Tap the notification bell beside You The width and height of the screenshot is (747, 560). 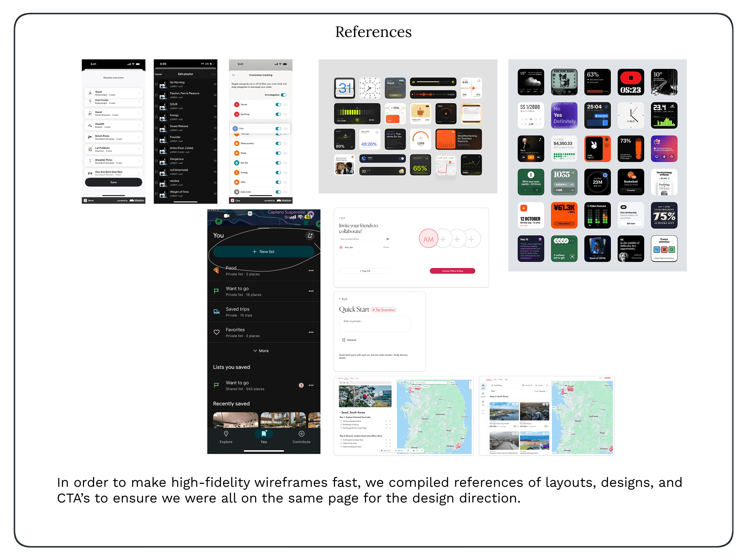[x=310, y=236]
